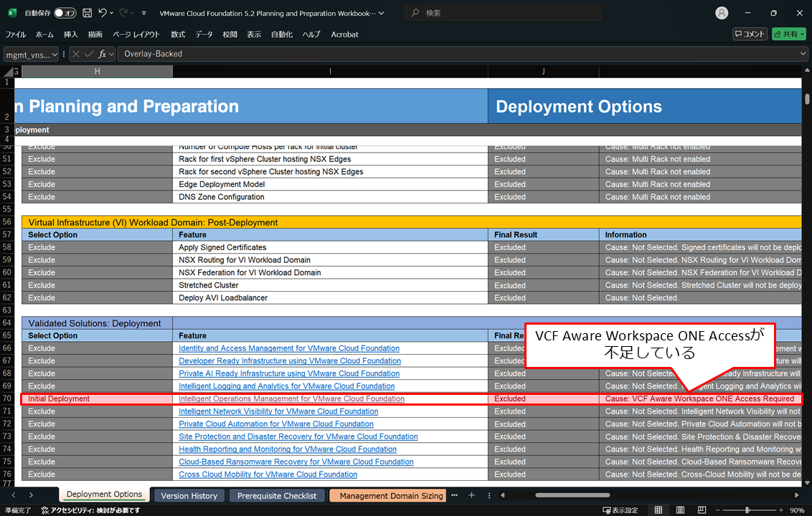Open Identity and Access Management link
Viewport: 812px width, 516px height.
(289, 348)
